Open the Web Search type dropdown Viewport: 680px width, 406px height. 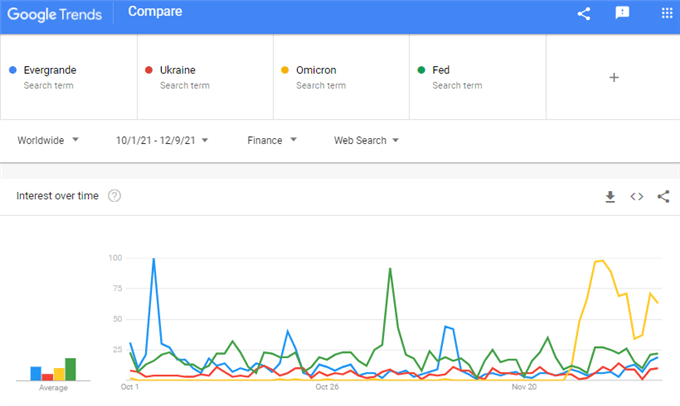coord(366,141)
